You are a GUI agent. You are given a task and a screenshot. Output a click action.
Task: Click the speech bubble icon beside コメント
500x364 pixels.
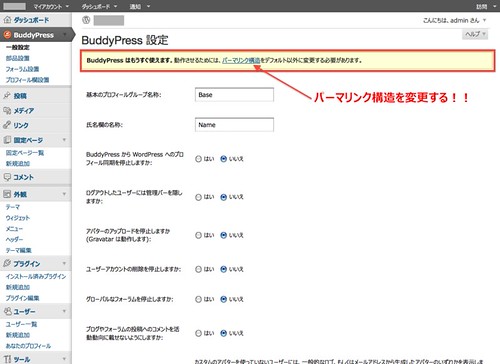pyautogui.click(x=7, y=177)
